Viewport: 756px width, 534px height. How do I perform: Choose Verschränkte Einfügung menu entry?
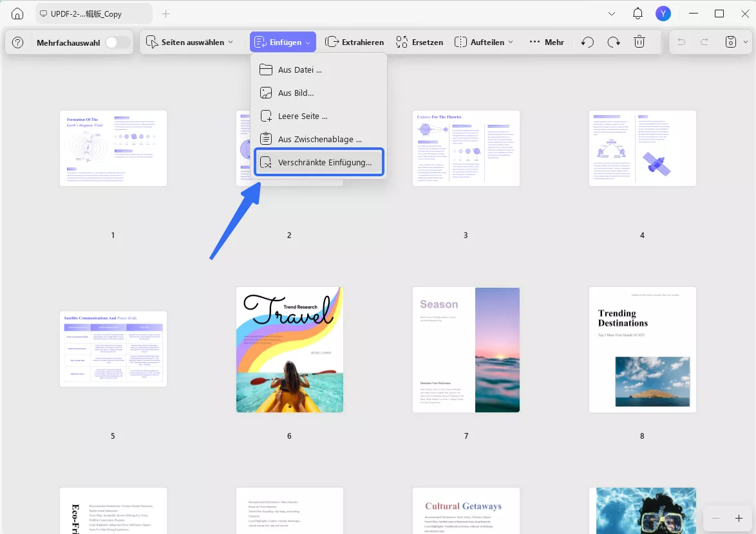319,162
